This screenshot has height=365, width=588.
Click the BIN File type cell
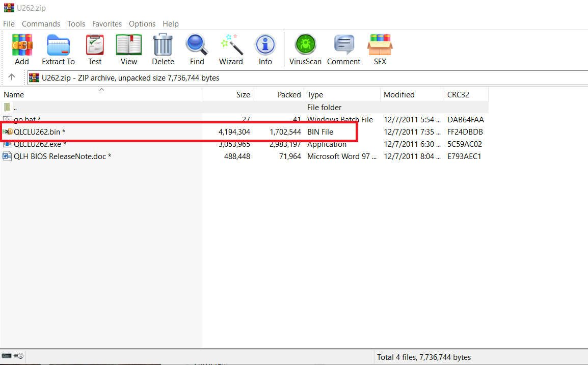(x=320, y=132)
